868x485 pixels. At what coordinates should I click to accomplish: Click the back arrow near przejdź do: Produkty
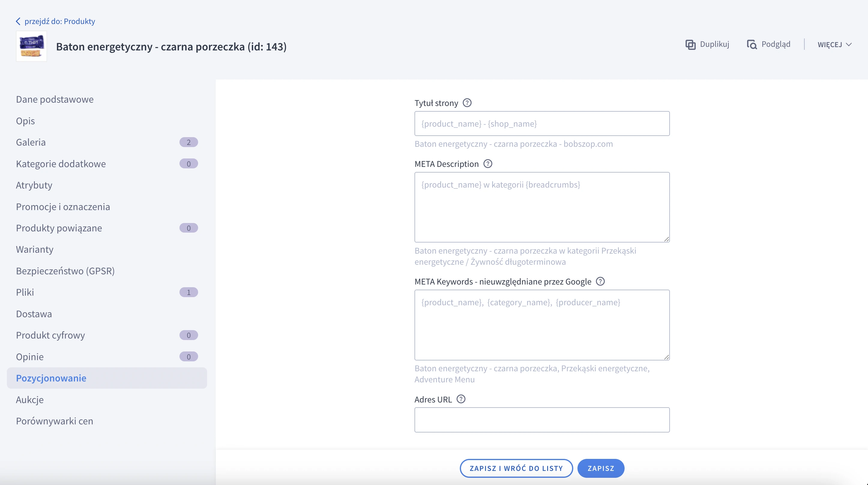point(18,21)
